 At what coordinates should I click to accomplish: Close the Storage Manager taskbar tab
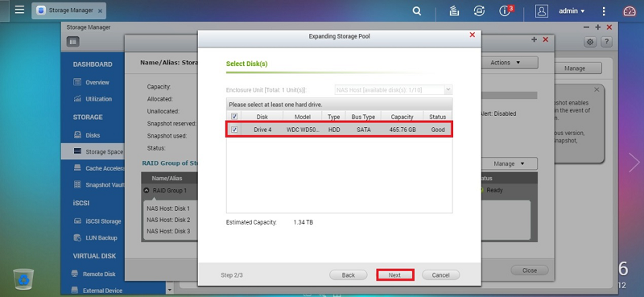click(100, 11)
